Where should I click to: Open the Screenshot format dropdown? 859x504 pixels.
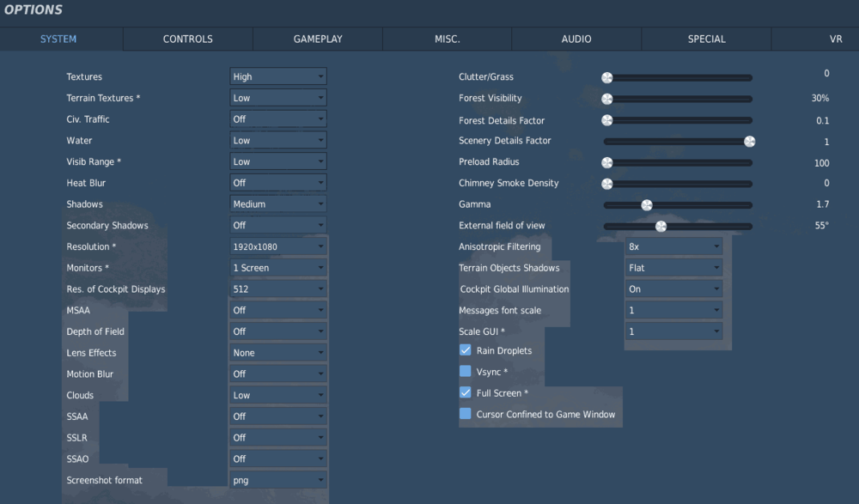coord(277,480)
